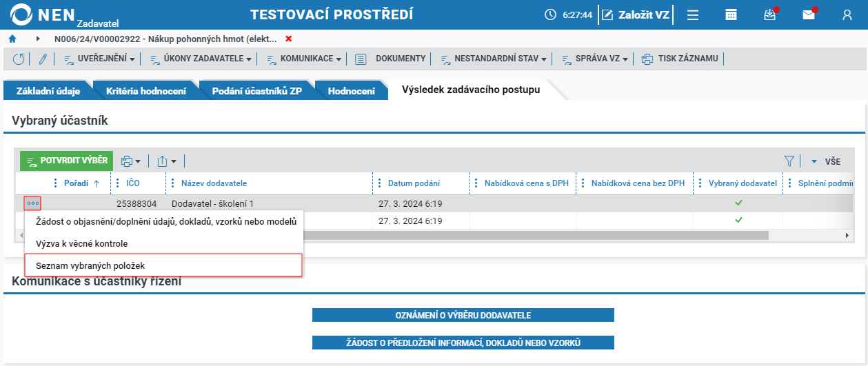Expand the Úkony zadavatele dropdown menu
The height and width of the screenshot is (366, 868).
point(201,59)
